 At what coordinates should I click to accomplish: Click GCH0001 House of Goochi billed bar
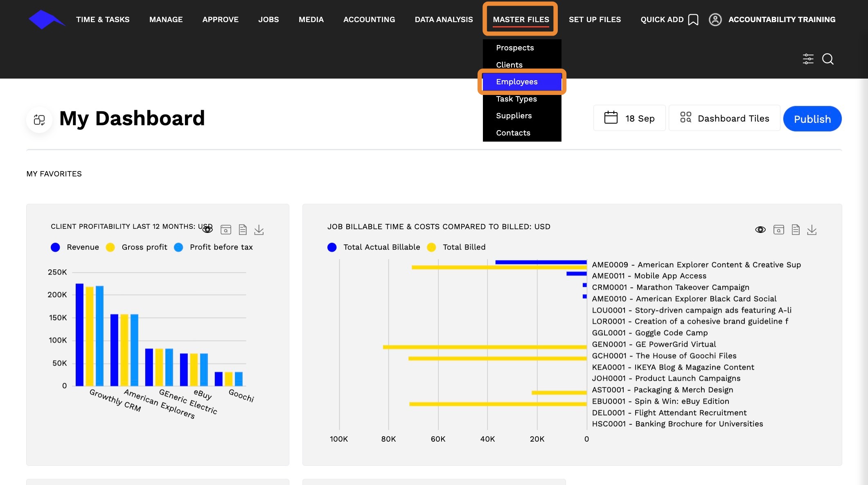coord(498,359)
